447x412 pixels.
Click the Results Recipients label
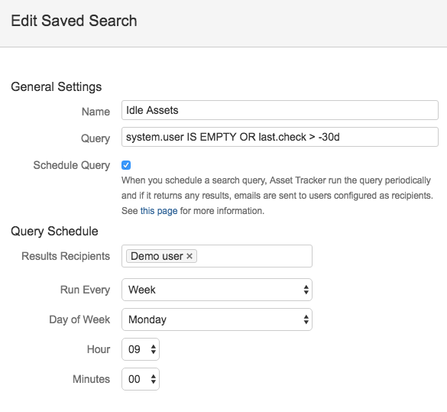point(66,256)
